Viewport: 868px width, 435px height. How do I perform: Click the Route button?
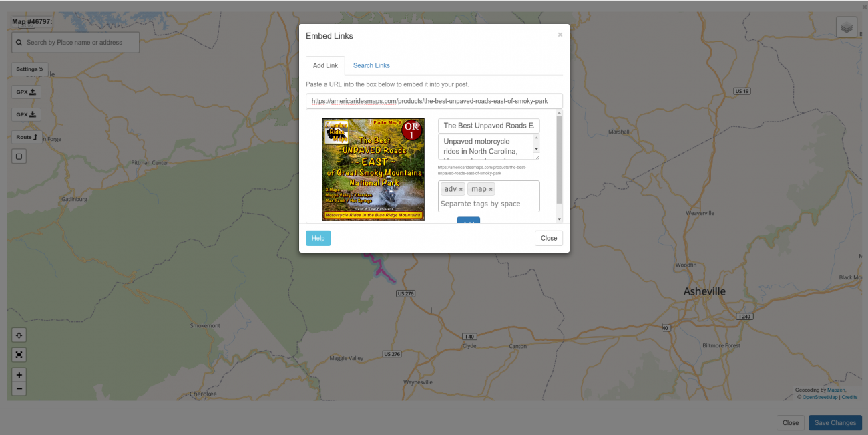click(x=27, y=137)
